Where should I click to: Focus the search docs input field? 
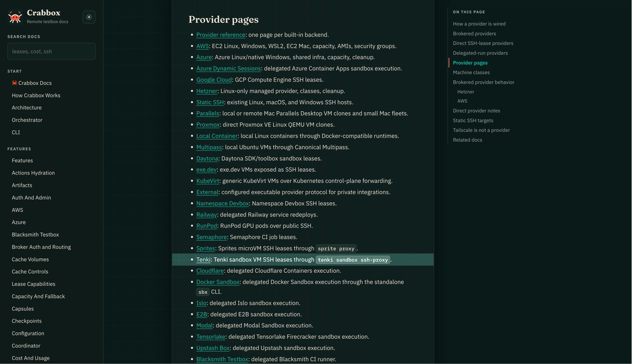point(52,51)
